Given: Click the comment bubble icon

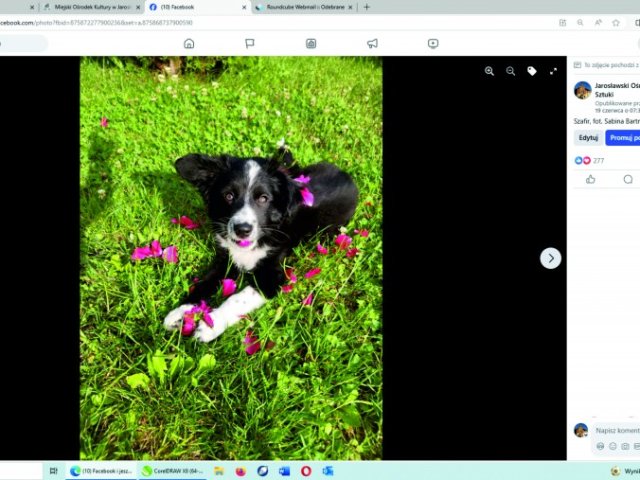Looking at the screenshot, I should pyautogui.click(x=628, y=179).
